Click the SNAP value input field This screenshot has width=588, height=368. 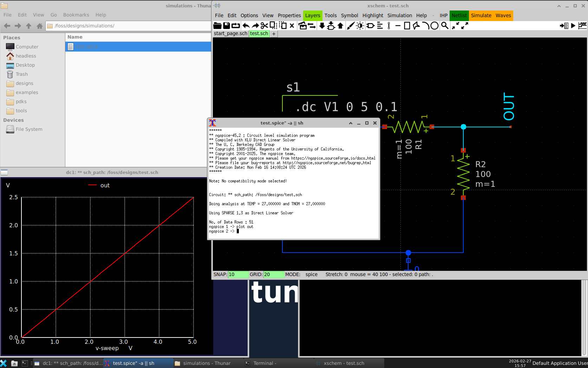point(238,274)
